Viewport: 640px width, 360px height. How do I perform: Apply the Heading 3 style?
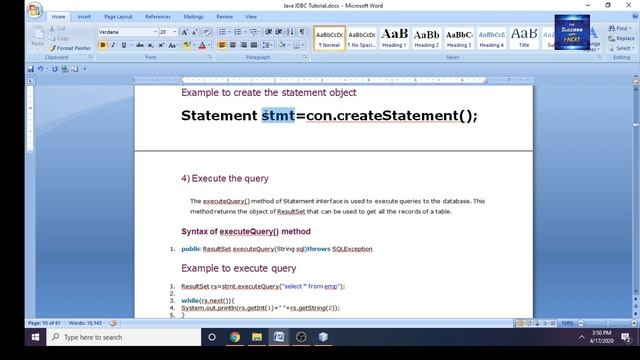[x=459, y=38]
